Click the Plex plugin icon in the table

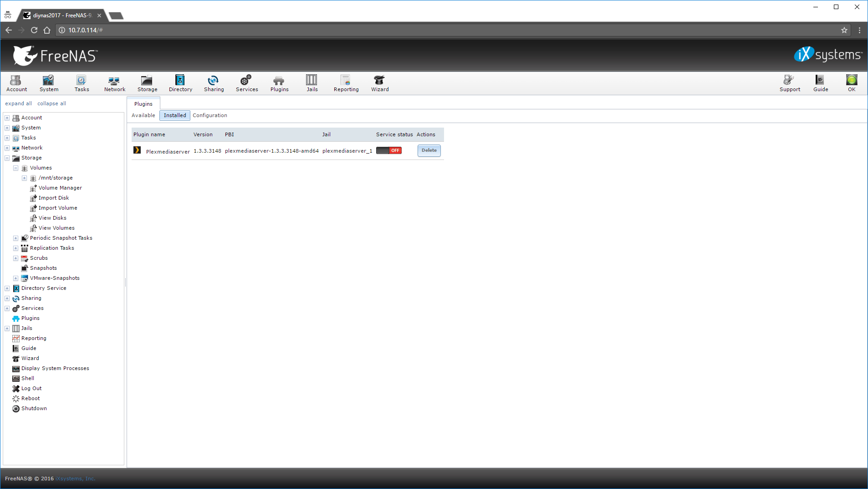(137, 150)
